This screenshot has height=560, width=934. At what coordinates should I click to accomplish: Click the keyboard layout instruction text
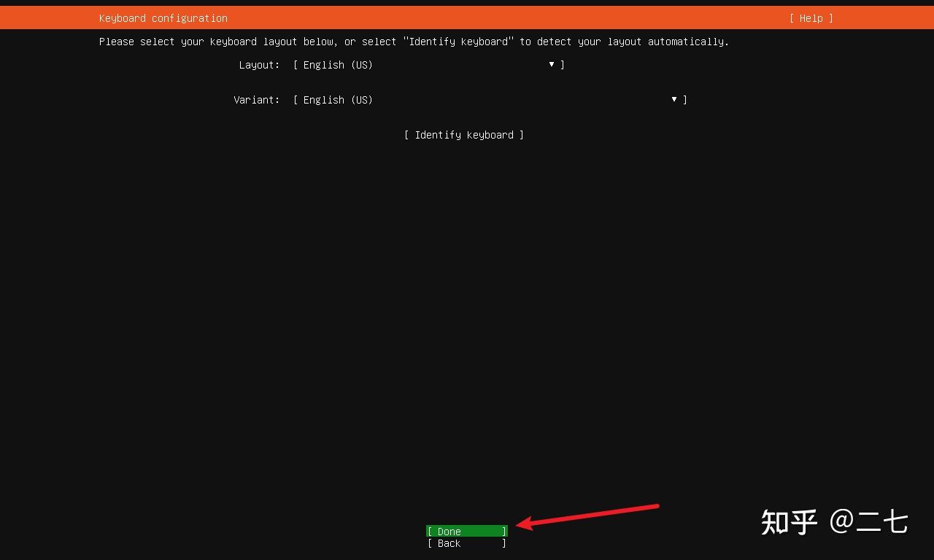414,42
